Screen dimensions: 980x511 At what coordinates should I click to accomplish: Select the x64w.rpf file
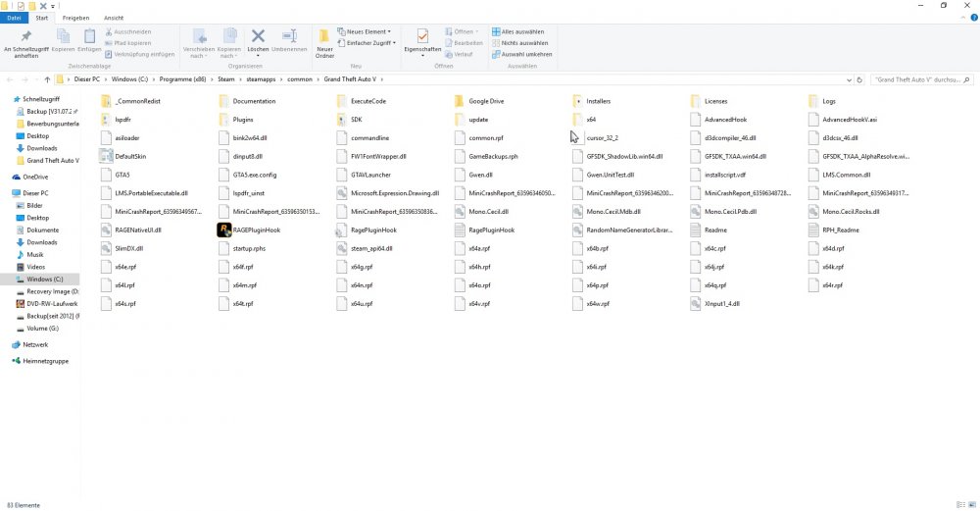tap(591, 304)
